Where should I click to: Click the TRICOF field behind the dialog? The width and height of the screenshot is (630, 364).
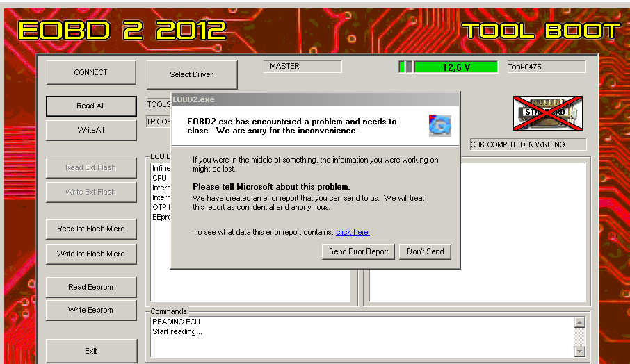coord(159,122)
